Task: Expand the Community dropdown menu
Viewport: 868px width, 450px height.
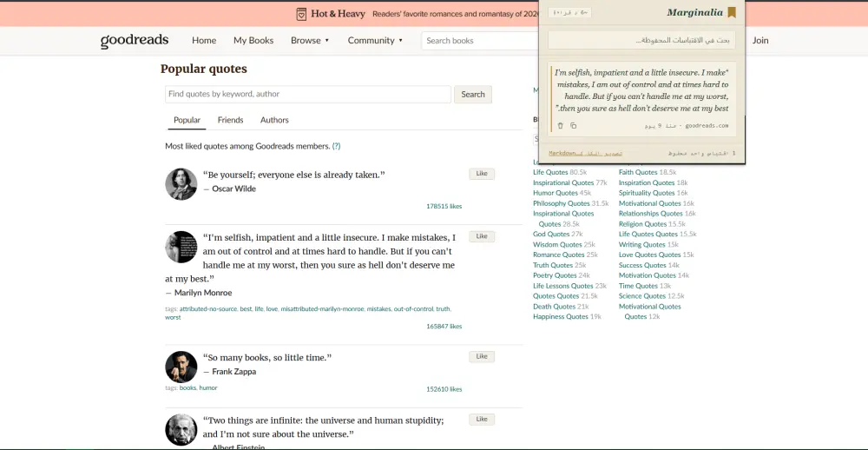Action: [375, 41]
